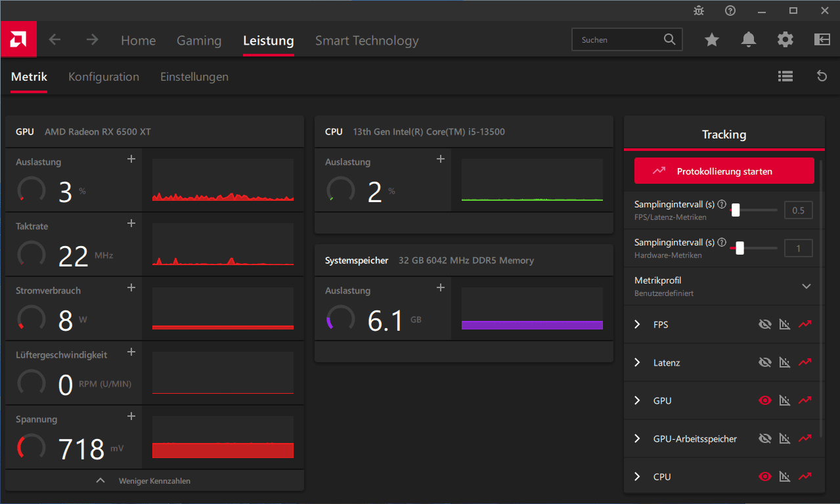Add GPU Taktrate metric with plus
This screenshot has height=504, width=840.
coord(131,223)
